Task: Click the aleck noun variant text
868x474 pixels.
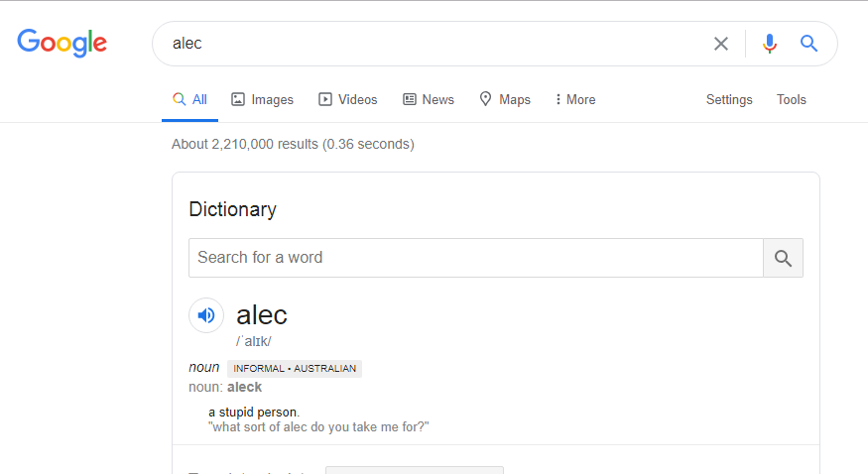Action: pyautogui.click(x=244, y=387)
